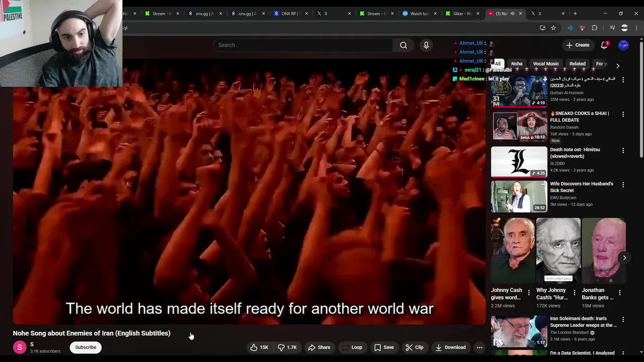Open YouTube notifications bell

tap(604, 45)
